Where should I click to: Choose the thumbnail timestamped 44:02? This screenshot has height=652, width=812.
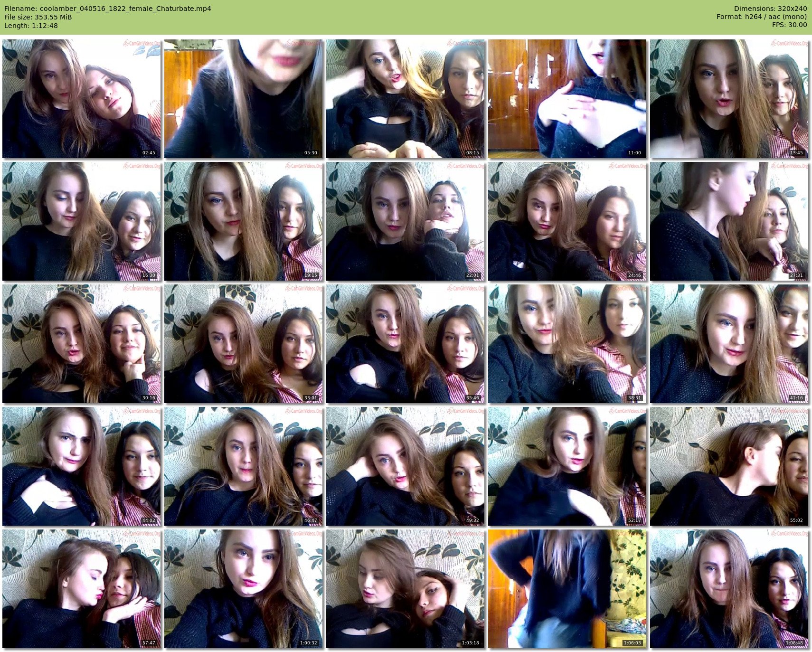[82, 466]
